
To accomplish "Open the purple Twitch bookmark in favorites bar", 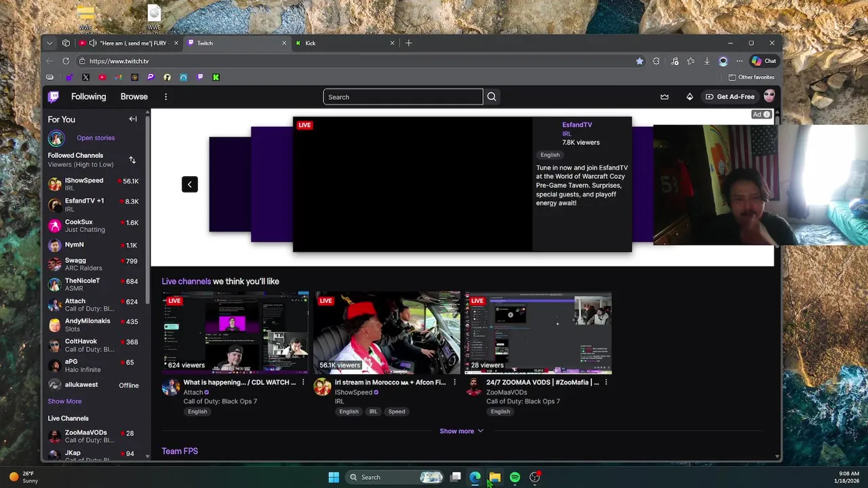I will point(199,77).
